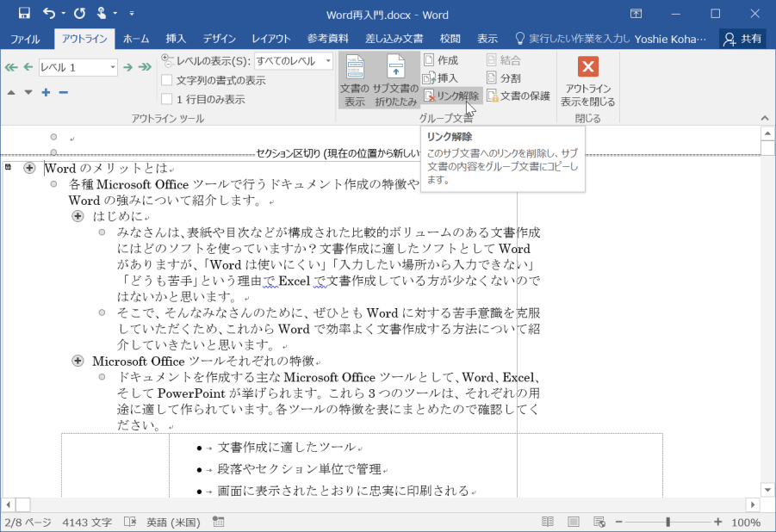Click text 文書作成に適したツール
776x532 pixels.
click(287, 448)
